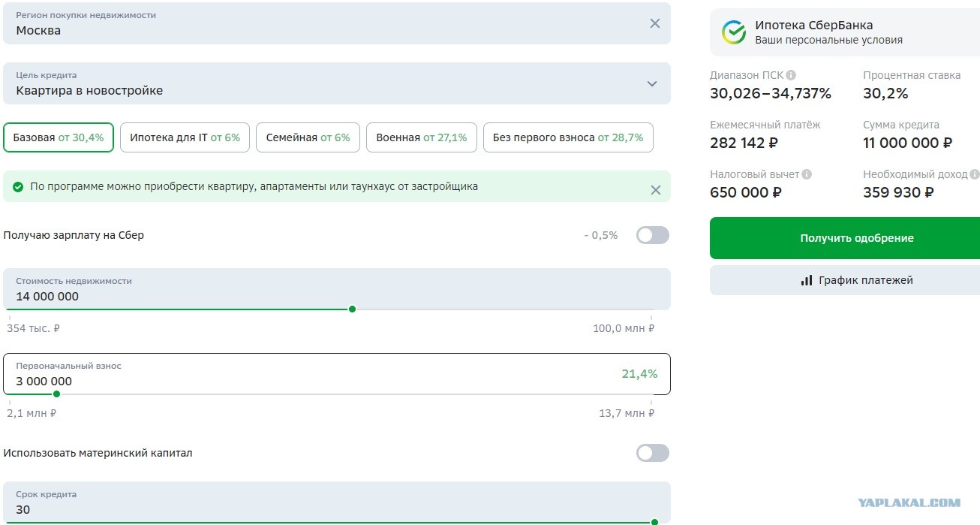Open Налоговый вычет info tooltip icon
This screenshot has width=980, height=525.
pyautogui.click(x=807, y=174)
